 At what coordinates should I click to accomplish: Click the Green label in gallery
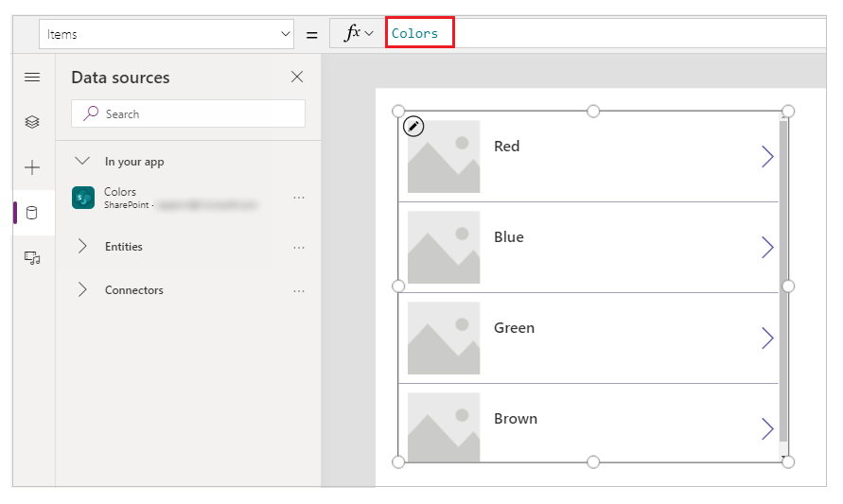point(514,328)
